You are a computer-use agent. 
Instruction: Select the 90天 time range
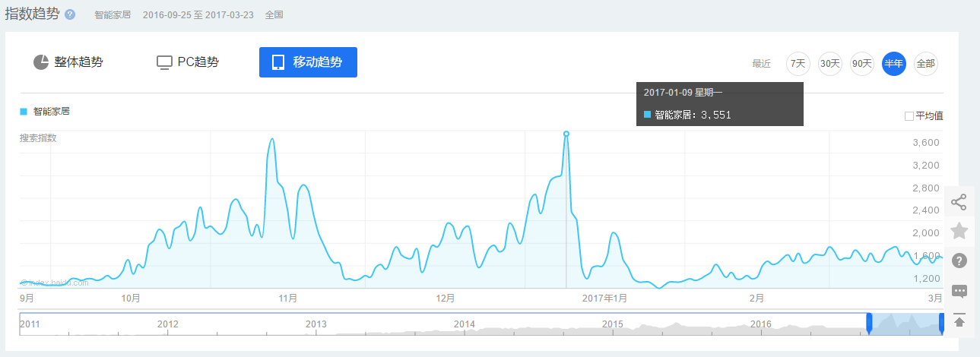tap(861, 64)
